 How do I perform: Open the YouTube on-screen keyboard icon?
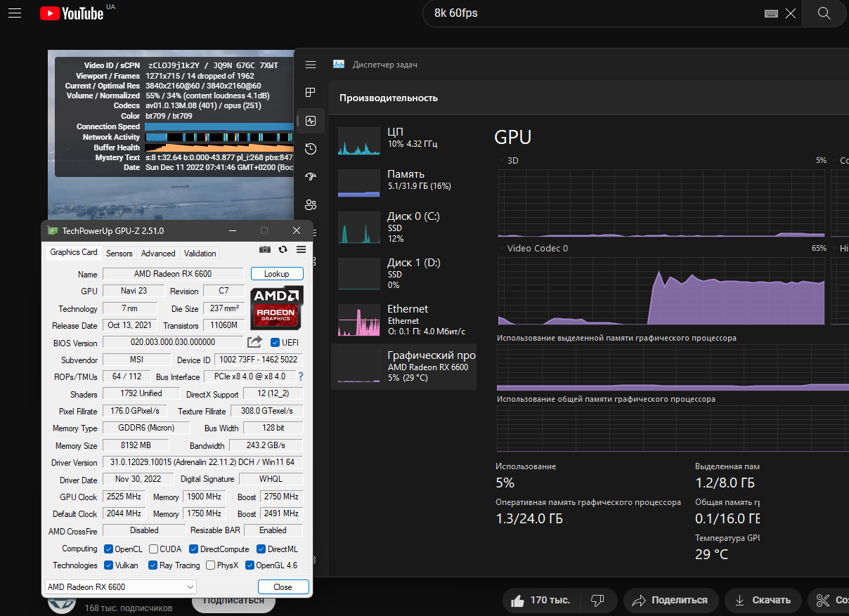click(771, 13)
